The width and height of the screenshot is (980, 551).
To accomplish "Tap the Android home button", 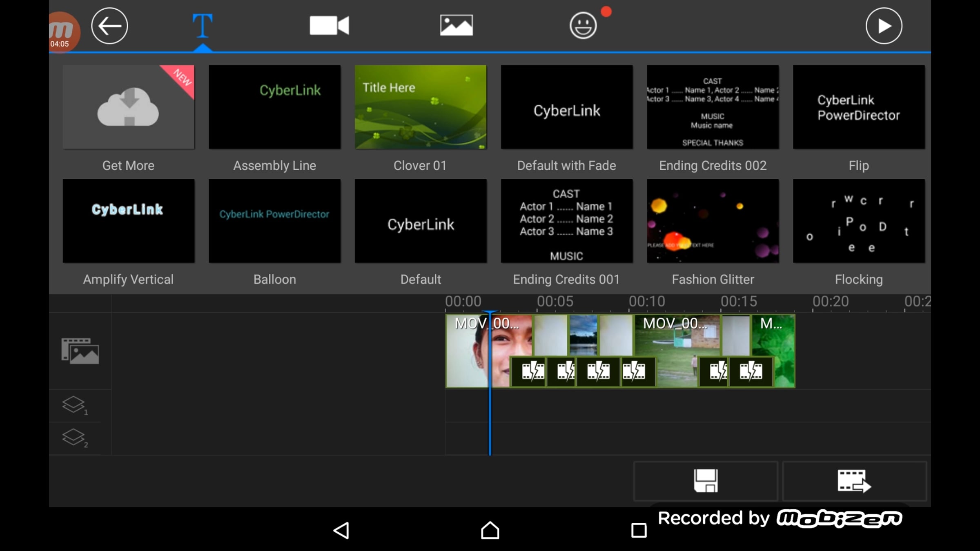I will click(x=490, y=530).
